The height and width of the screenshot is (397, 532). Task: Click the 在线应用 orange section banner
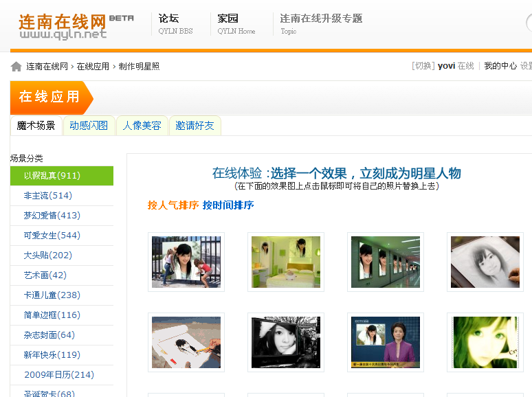point(52,98)
